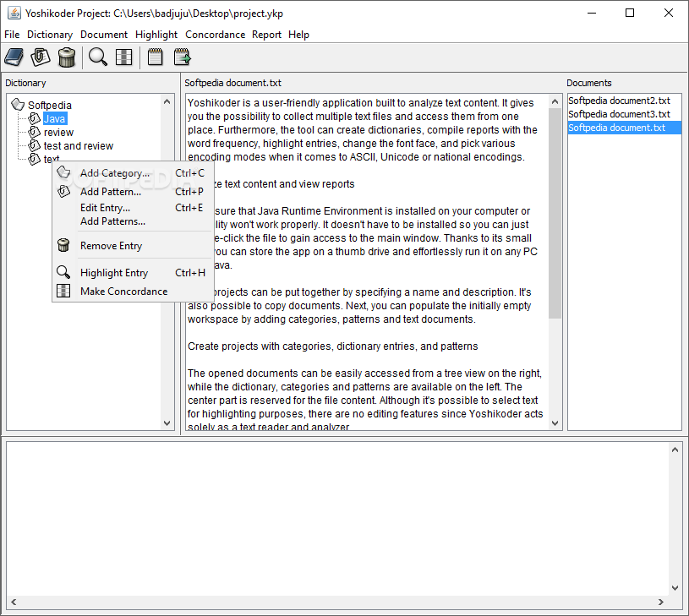Click the first paragraph starting 'Yoshikoder is a user-friendly'
689x616 pixels.
click(x=362, y=130)
